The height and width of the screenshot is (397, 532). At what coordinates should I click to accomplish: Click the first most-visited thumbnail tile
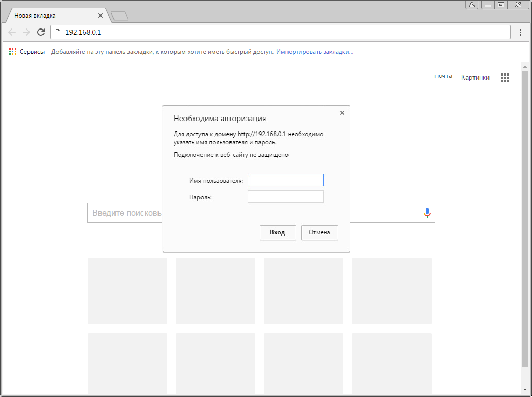(127, 291)
